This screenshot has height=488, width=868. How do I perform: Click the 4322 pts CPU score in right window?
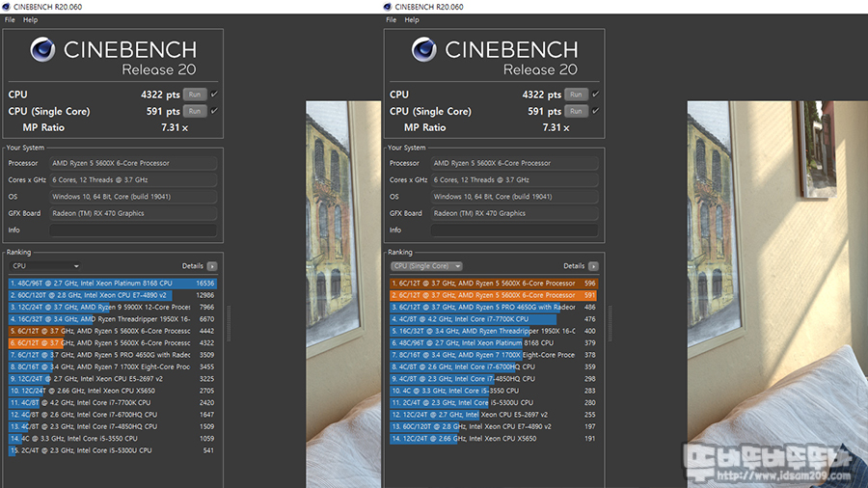[541, 95]
